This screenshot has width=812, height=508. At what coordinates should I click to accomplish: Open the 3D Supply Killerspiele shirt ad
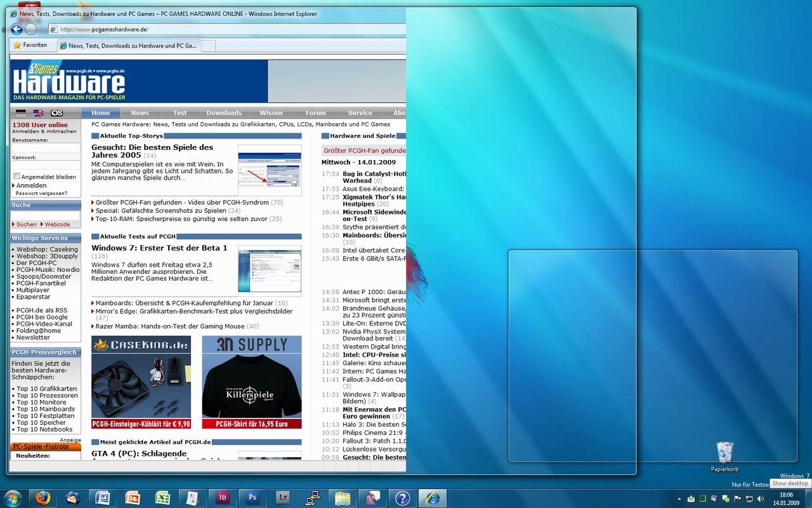point(252,382)
